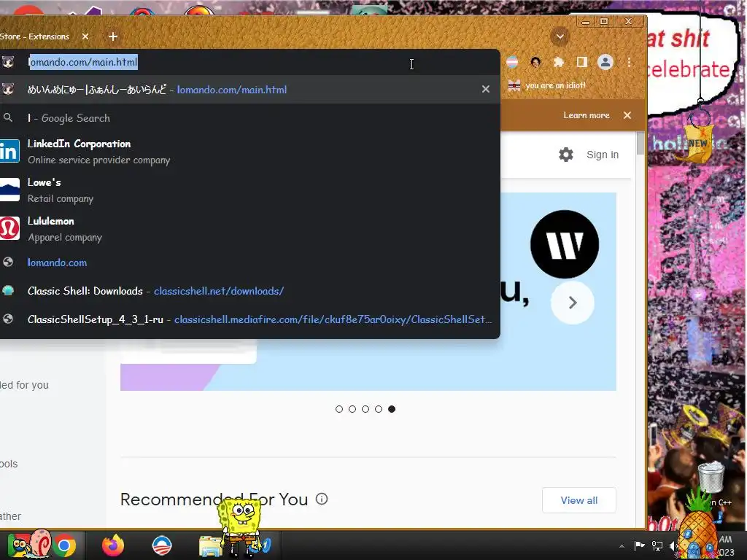
Task: Open a new browser tab
Action: (113, 36)
